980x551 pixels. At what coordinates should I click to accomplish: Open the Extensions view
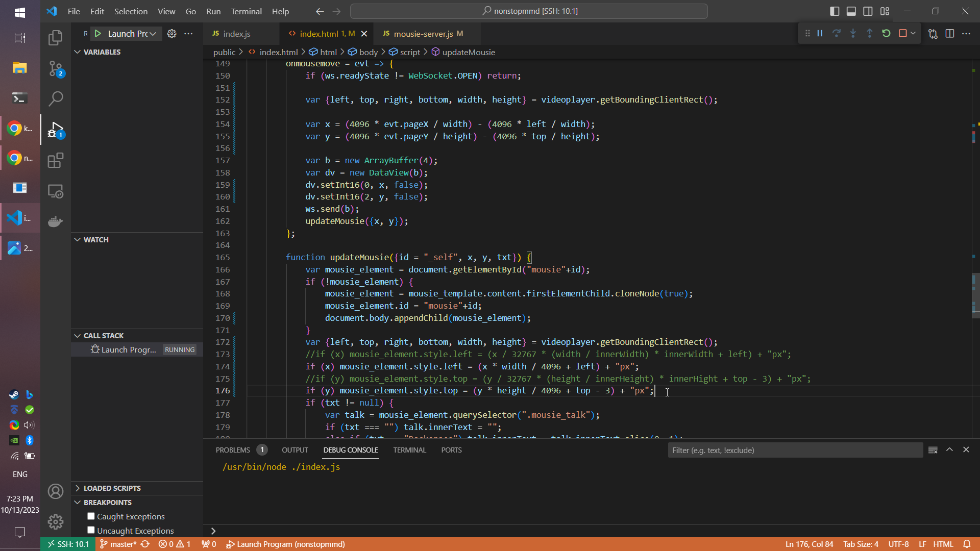(x=55, y=161)
